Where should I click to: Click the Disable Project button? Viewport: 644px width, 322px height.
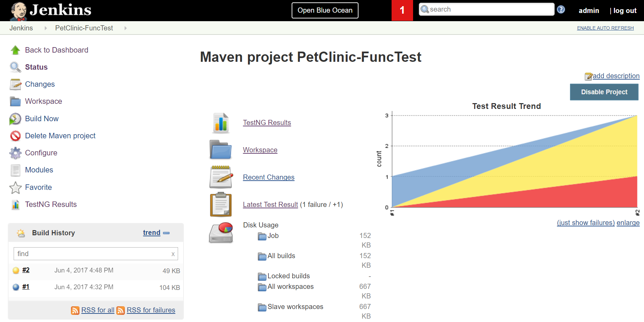point(604,92)
